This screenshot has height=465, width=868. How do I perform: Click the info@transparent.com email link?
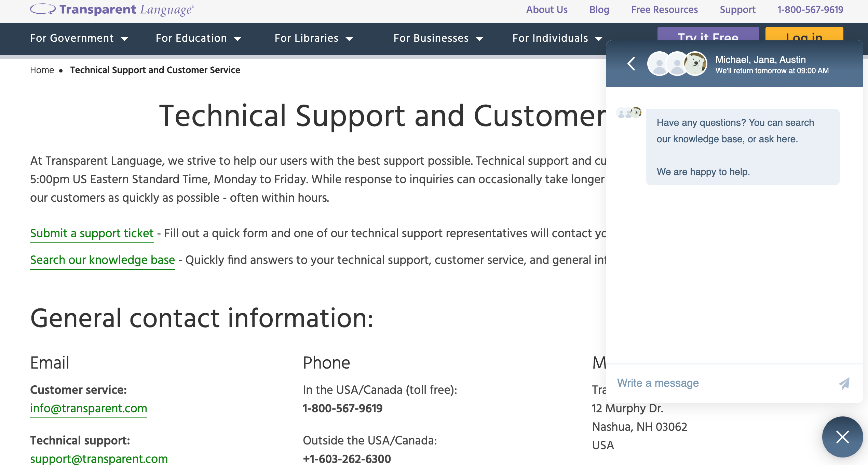click(89, 408)
